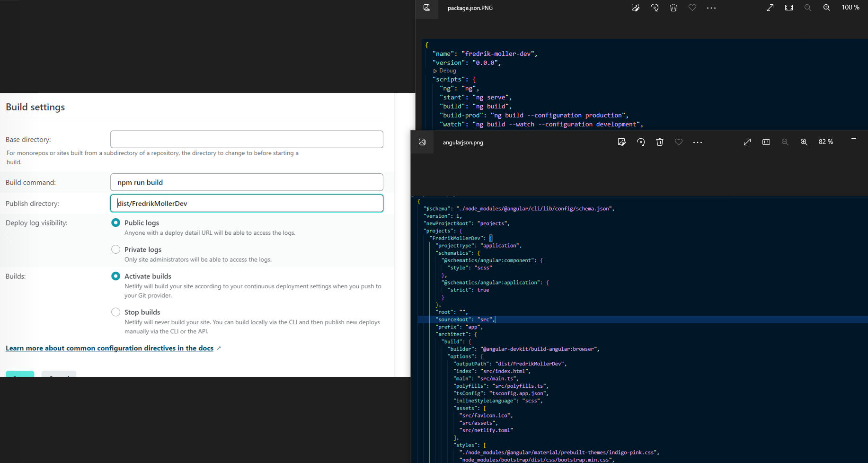Add angularjson.png to favorites

coord(679,142)
